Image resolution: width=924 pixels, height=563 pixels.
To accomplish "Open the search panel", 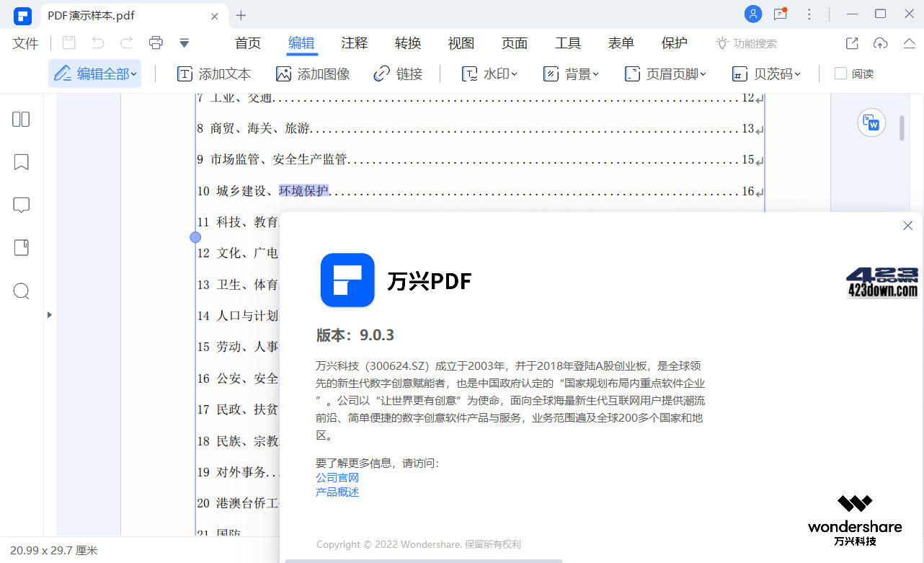I will tap(21, 291).
